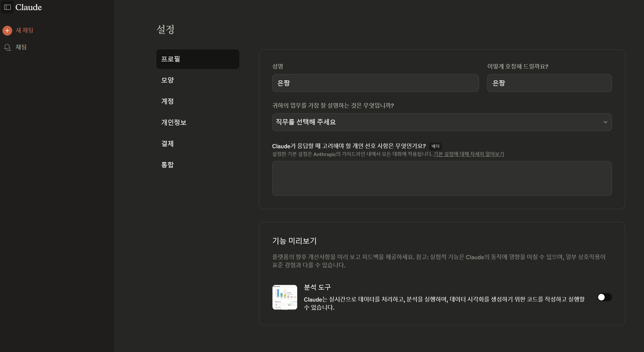The height and width of the screenshot is (352, 644).
Task: Enable the 분석 도구 toggle switch
Action: pyautogui.click(x=604, y=297)
